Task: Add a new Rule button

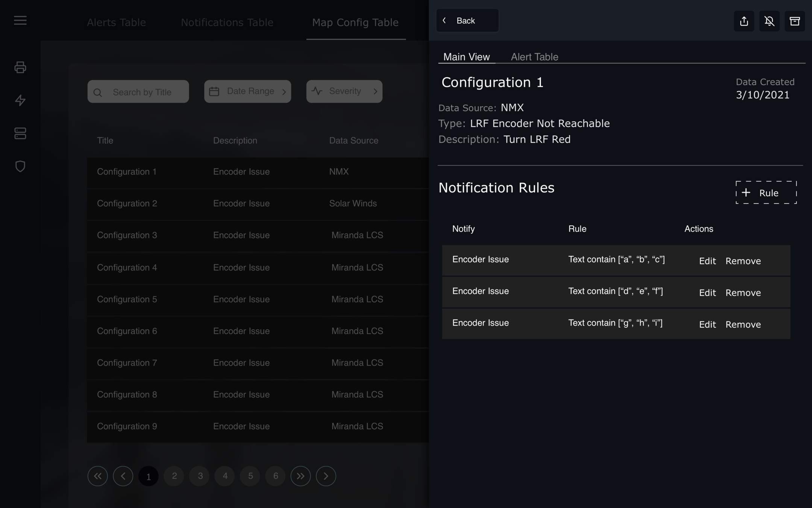Action: pos(766,193)
